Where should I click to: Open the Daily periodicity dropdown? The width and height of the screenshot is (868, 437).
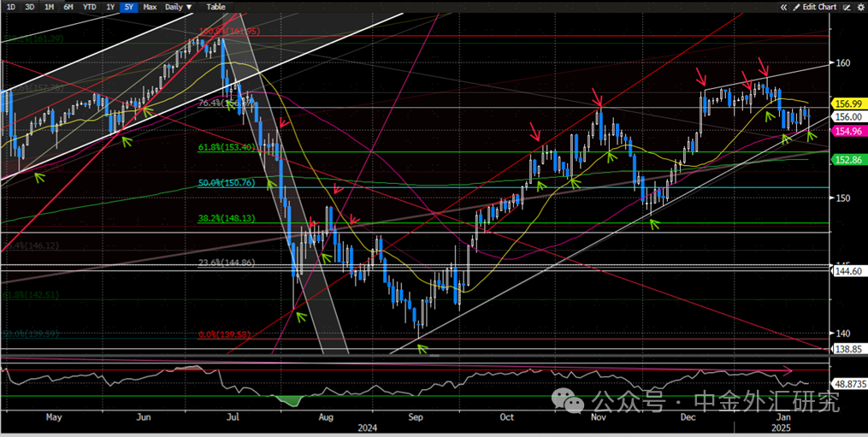[179, 7]
